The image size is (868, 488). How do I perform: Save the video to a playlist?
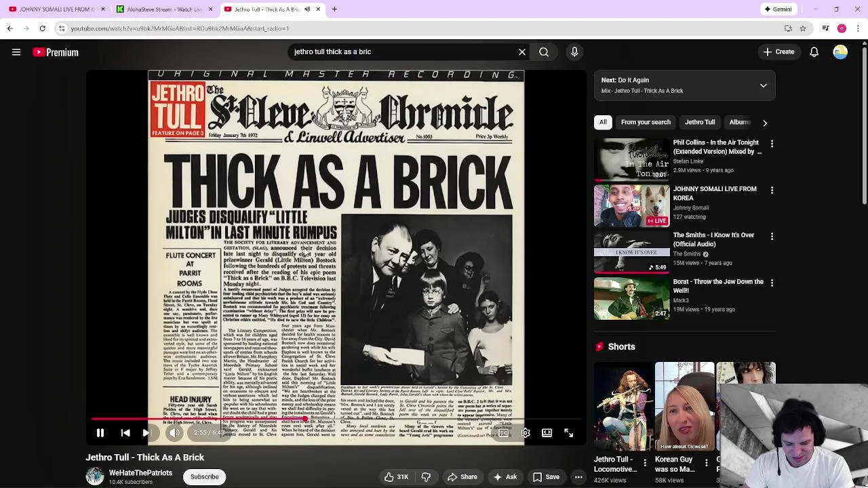[x=546, y=476]
